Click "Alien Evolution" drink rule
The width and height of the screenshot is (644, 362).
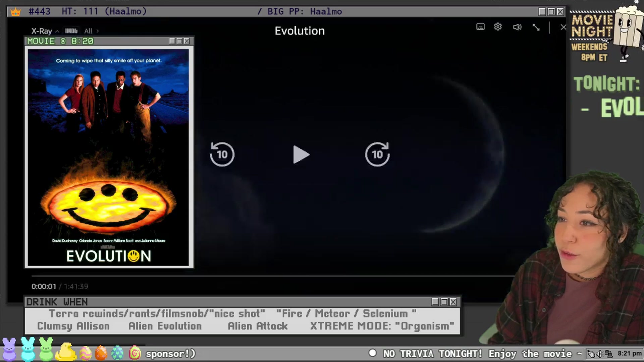click(x=165, y=326)
